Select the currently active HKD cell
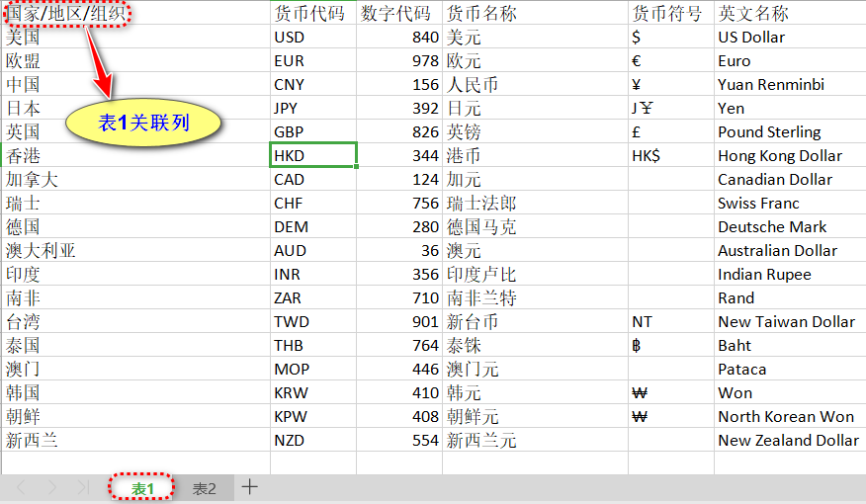 pos(312,155)
